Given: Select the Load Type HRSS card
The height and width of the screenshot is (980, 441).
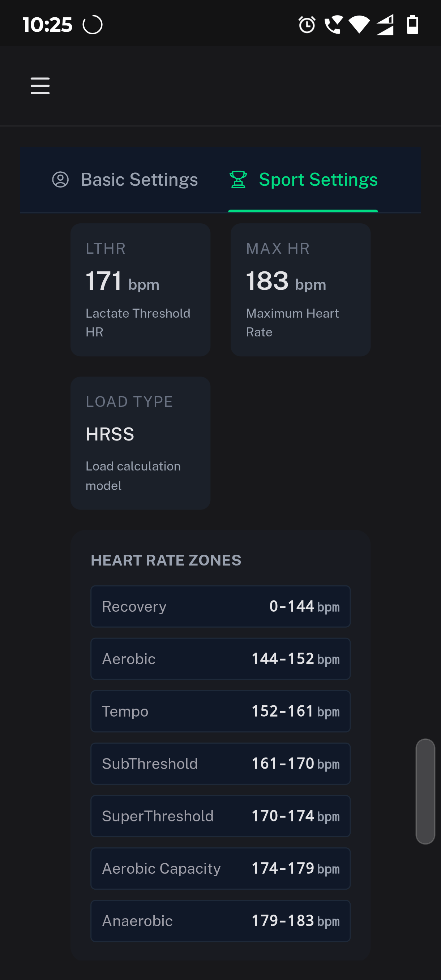Looking at the screenshot, I should pyautogui.click(x=140, y=443).
